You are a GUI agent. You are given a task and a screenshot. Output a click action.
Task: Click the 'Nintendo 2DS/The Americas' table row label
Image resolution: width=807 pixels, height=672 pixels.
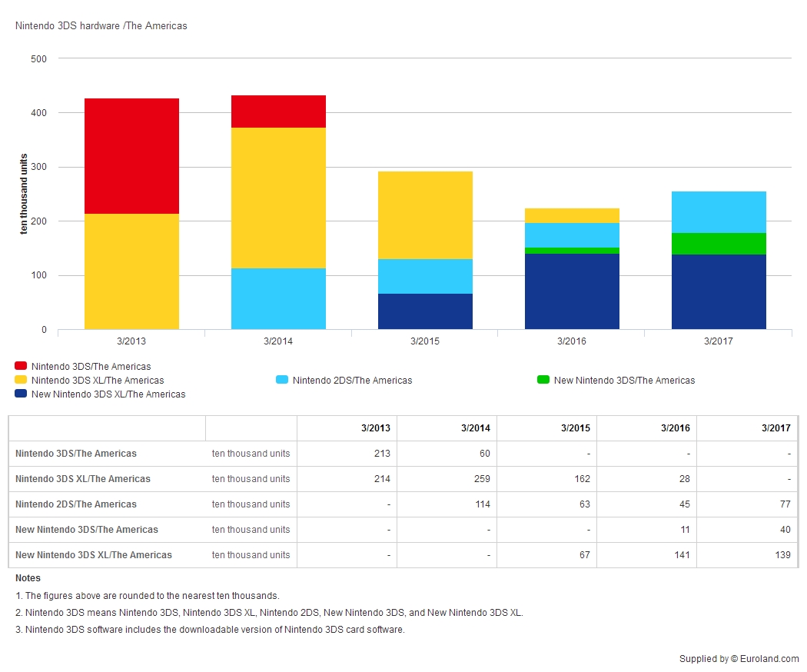click(76, 504)
